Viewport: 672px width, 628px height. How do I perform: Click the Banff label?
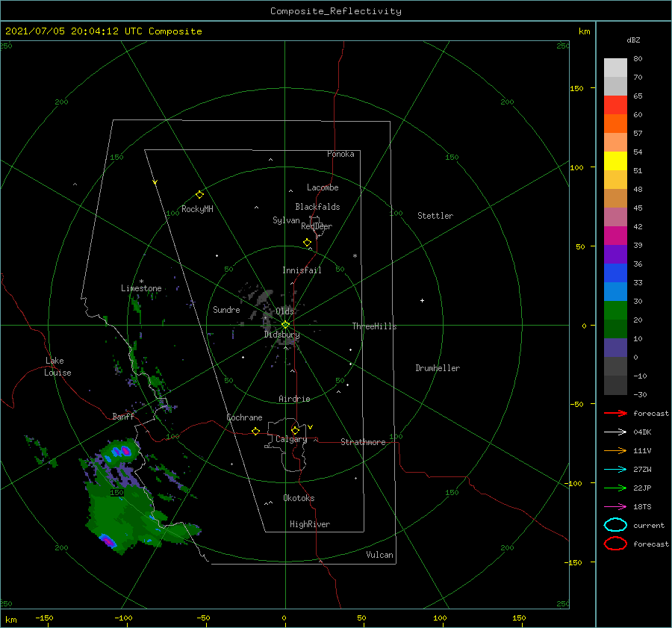click(x=123, y=416)
